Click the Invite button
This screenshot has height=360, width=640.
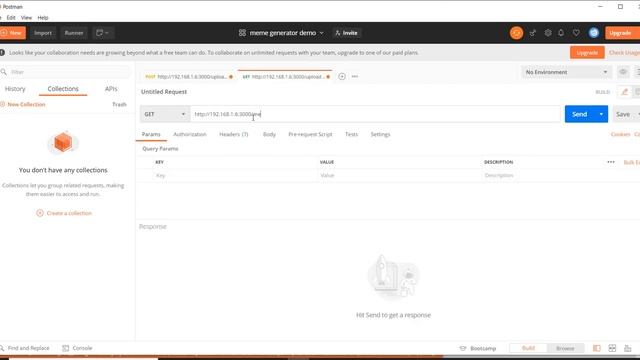[x=346, y=33]
